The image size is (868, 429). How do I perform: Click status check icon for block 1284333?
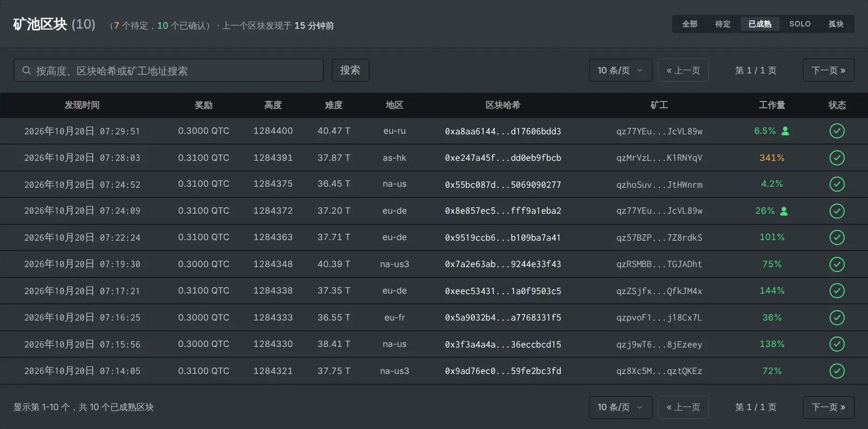click(837, 317)
